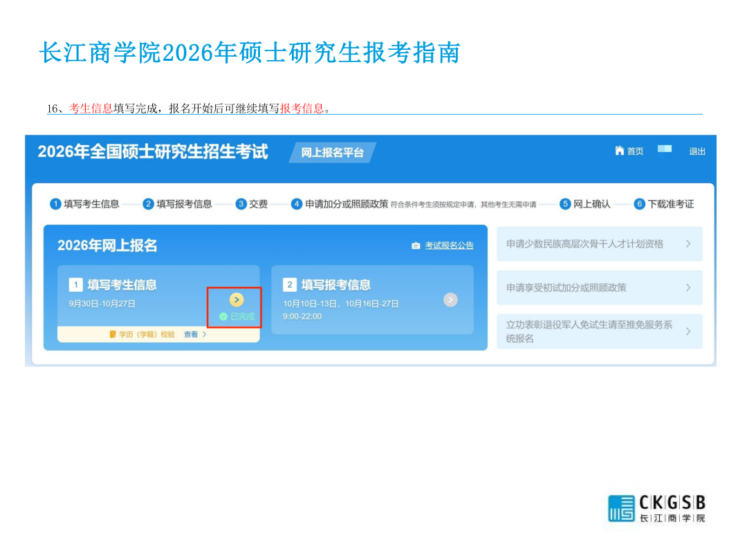The height and width of the screenshot is (560, 747).
Task: Click the step 1 circle 填写考生信息
Action: click(x=56, y=204)
